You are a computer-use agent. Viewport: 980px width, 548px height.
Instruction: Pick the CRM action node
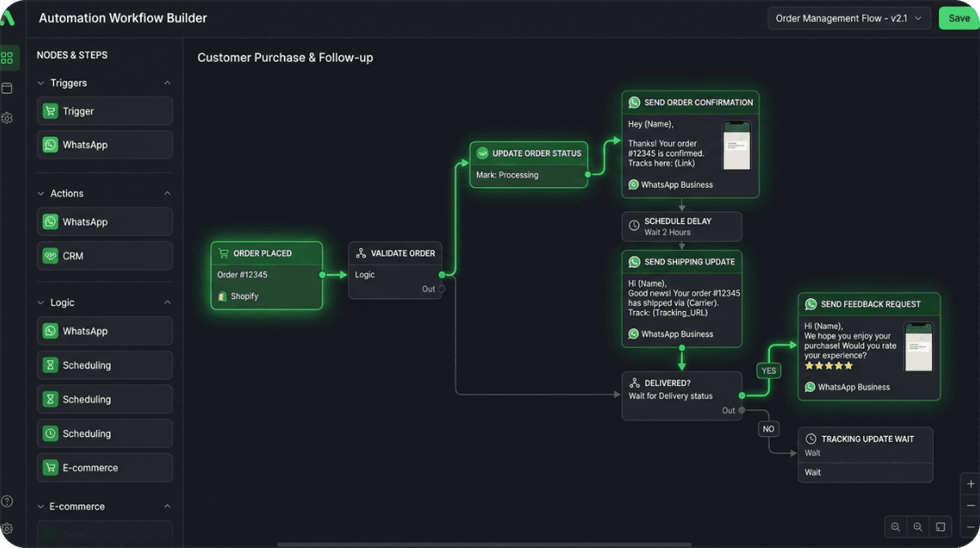point(105,256)
